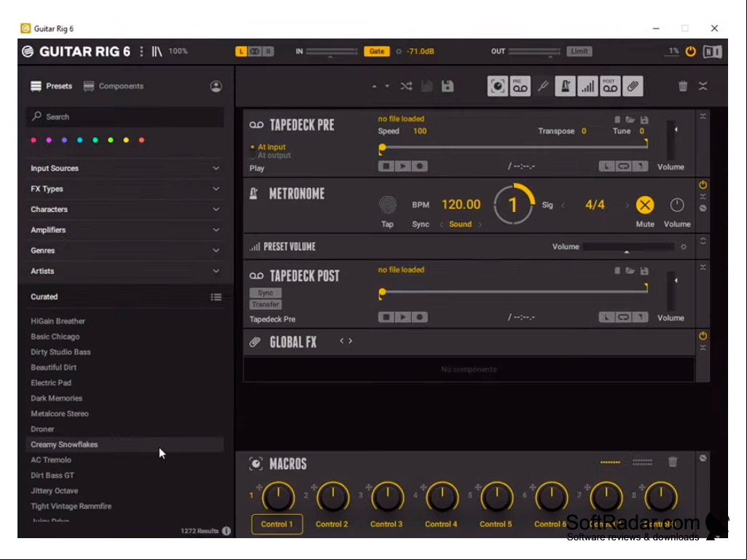Viewport: 747px width, 560px height.
Task: Expand the Characters filter
Action: (x=125, y=210)
